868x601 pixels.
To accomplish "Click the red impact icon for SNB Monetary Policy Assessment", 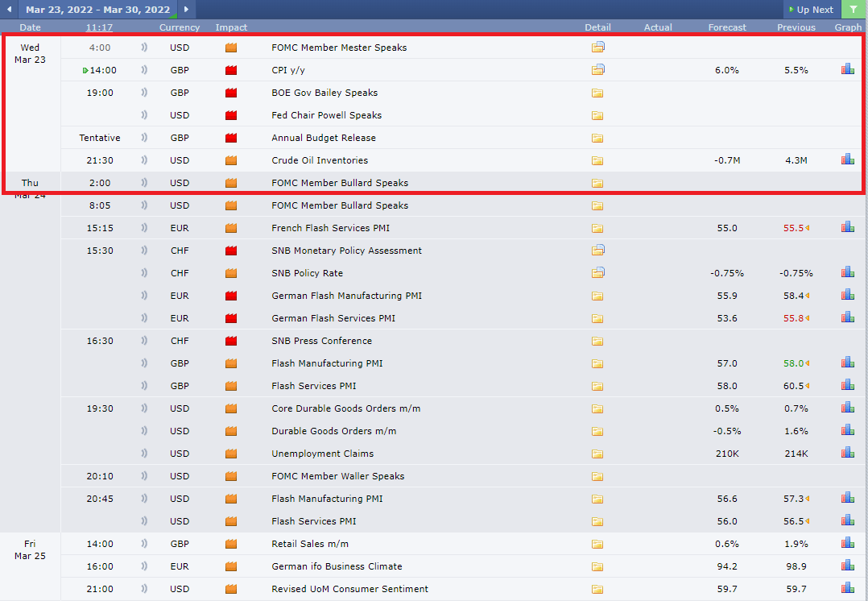I will tap(231, 251).
